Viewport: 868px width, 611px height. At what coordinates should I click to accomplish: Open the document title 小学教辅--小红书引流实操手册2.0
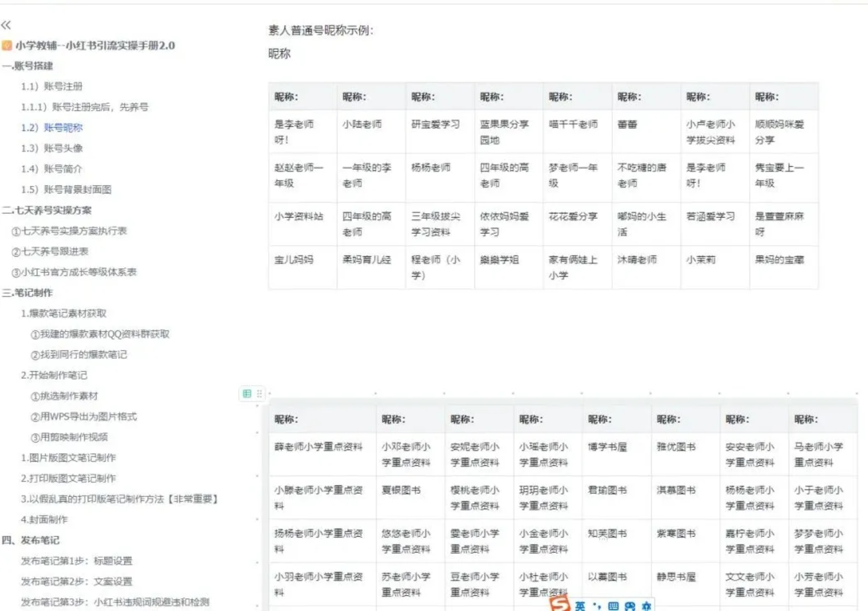pos(95,46)
